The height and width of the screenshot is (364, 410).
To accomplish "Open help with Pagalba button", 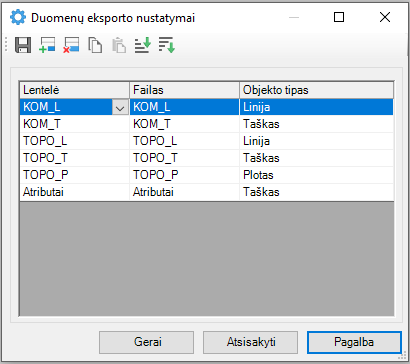I will point(354,342).
